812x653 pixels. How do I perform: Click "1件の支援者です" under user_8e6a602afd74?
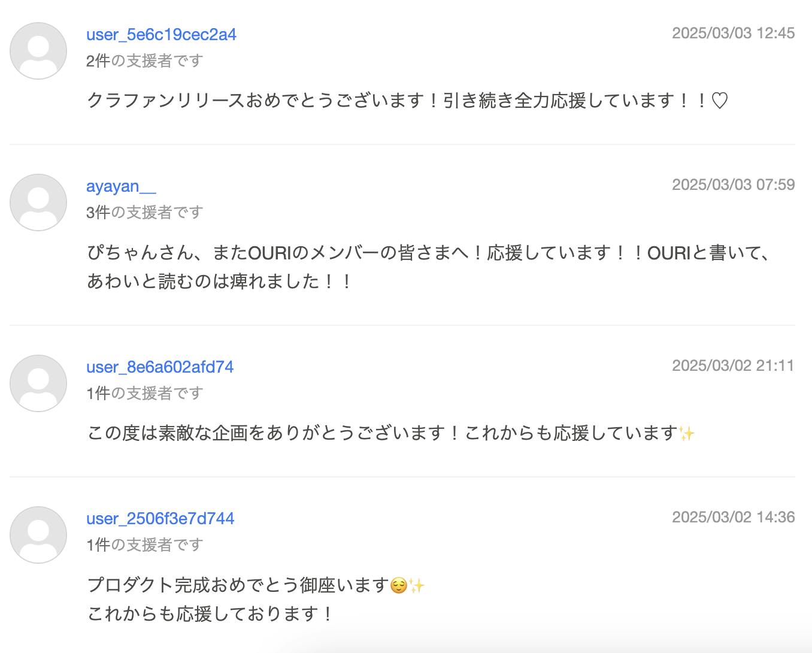click(145, 394)
